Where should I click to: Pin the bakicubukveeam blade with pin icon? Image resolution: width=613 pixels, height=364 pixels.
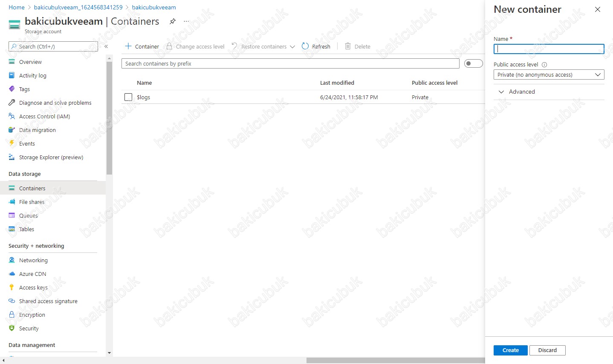tap(173, 21)
